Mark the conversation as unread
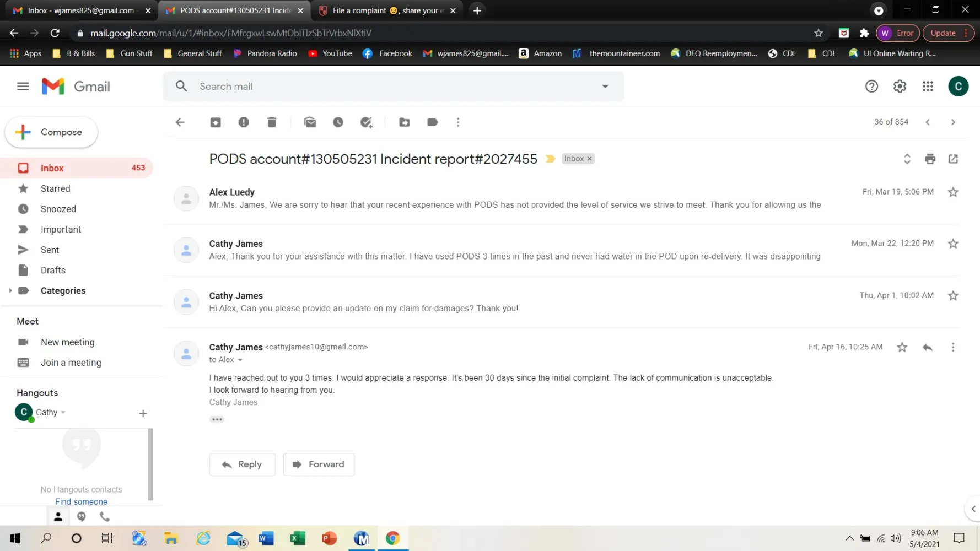The image size is (980, 551). tap(310, 122)
